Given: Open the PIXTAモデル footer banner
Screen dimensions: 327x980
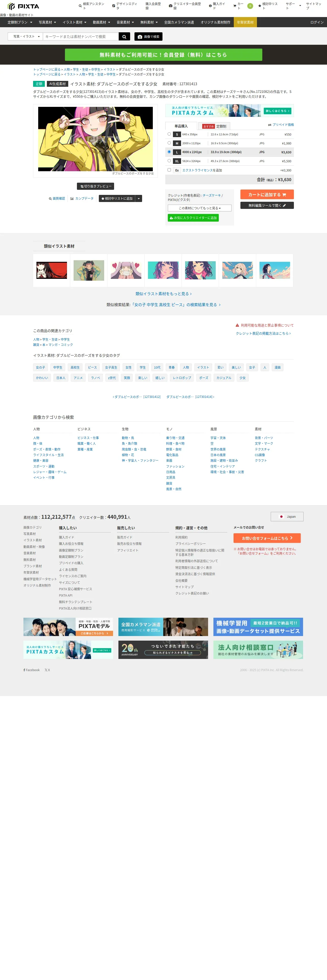Looking at the screenshot, I should (x=68, y=627).
